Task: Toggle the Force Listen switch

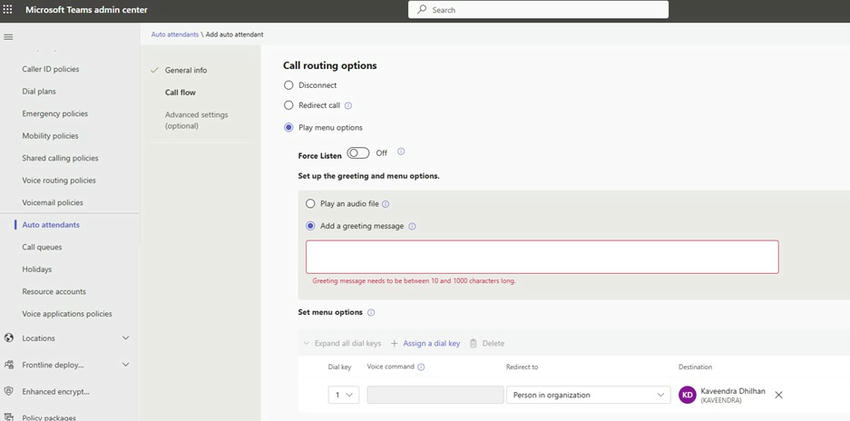Action: [x=358, y=153]
